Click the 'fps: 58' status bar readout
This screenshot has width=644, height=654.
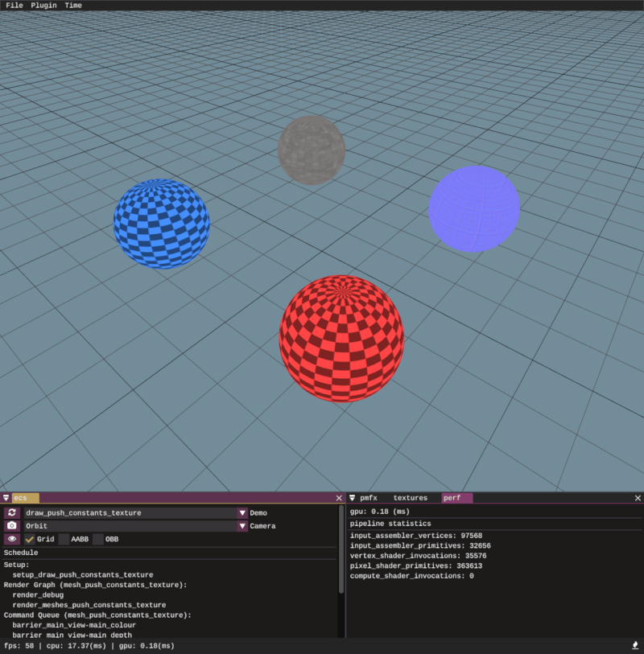pos(19,646)
